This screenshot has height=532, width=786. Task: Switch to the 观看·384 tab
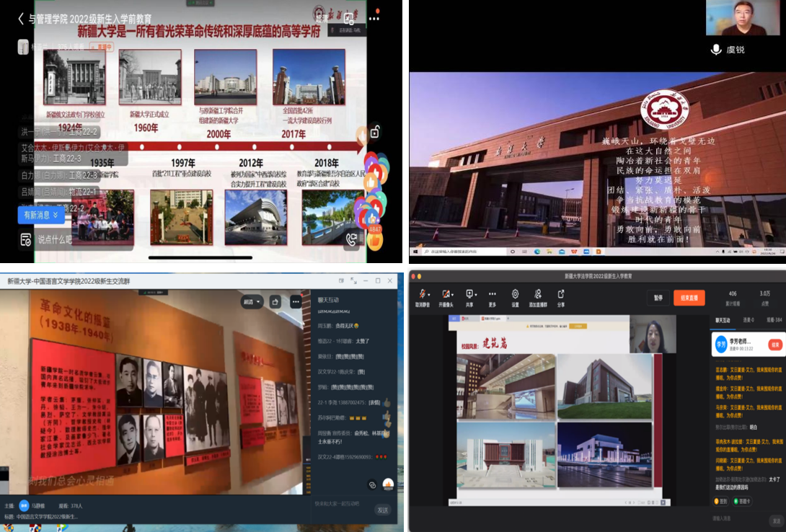[774, 319]
